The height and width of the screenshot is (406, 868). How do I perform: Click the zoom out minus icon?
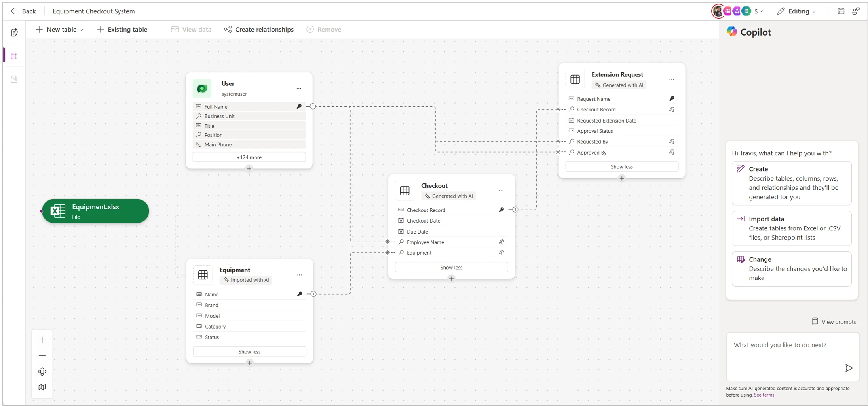click(42, 356)
